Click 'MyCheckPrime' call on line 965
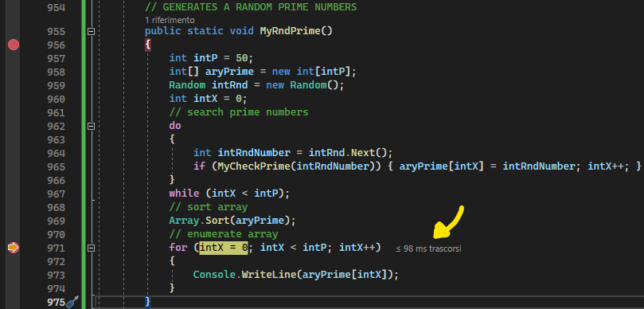 (254, 166)
